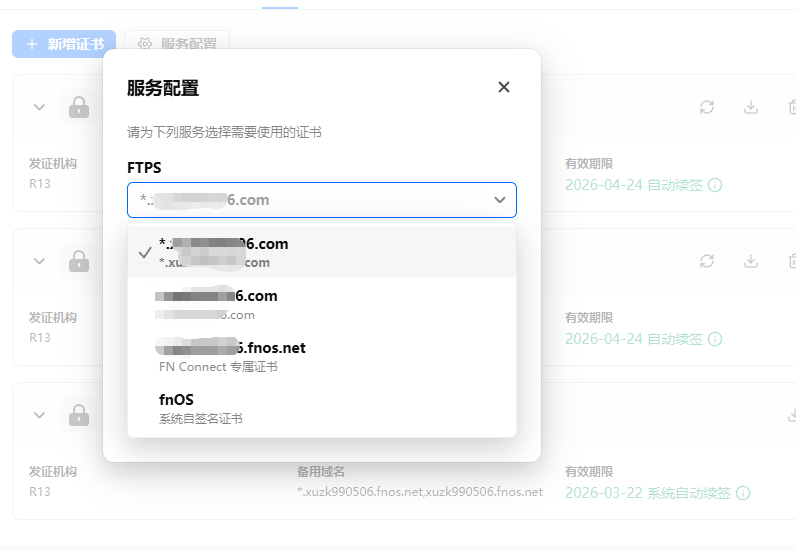The image size is (796, 551).
Task: Click the second card's 2026-04-24 自动续签 text
Action: (x=634, y=339)
